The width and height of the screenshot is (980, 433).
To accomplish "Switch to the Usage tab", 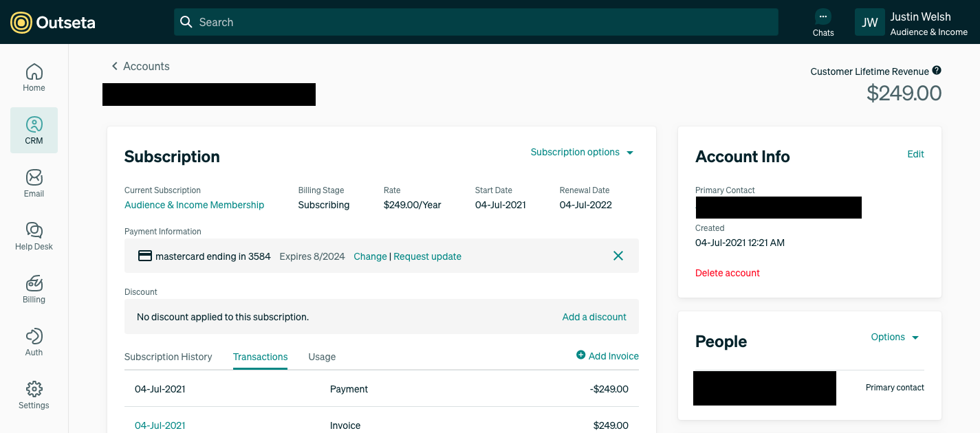I will point(322,357).
